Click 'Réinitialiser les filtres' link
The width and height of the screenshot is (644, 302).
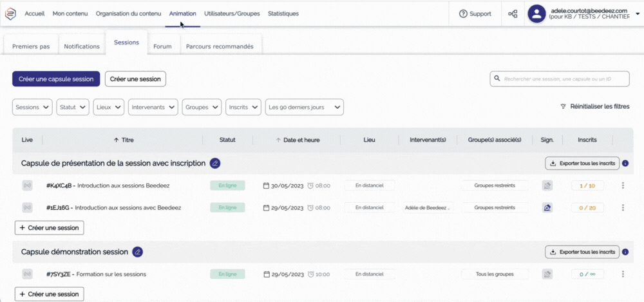click(x=595, y=106)
